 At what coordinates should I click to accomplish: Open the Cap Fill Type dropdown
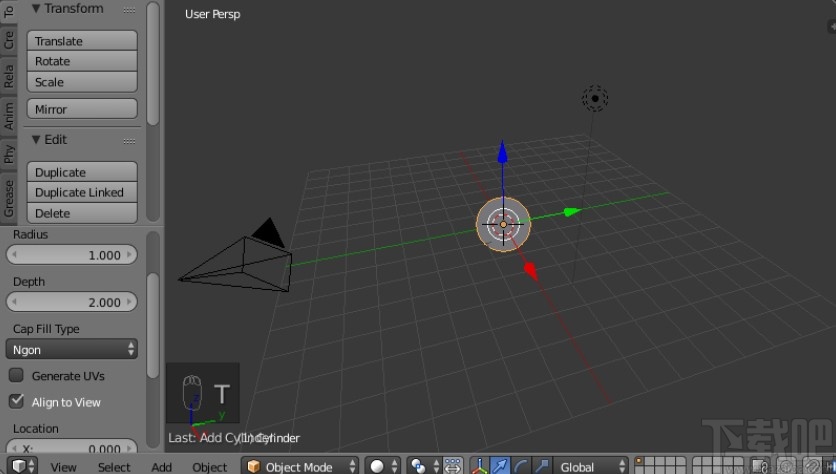72,350
